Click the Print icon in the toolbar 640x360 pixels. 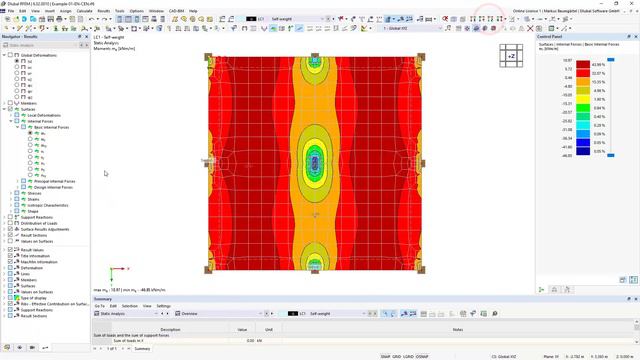pos(60,19)
